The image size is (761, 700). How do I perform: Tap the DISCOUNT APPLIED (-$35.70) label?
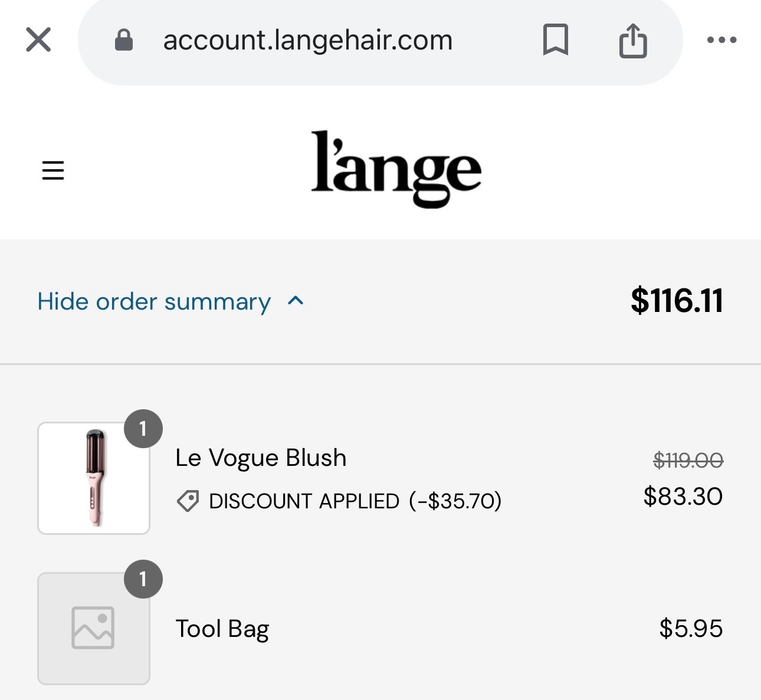355,501
